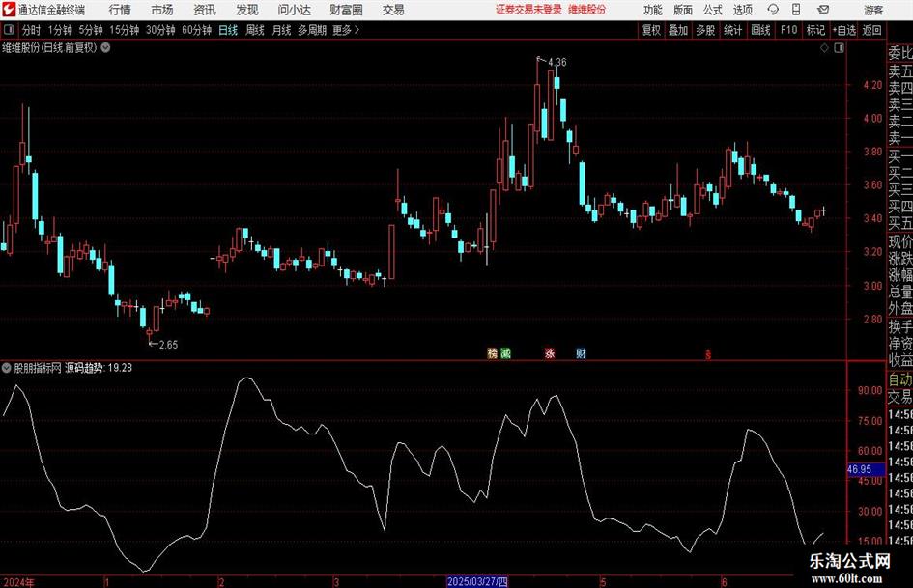Click the 通达信 app logo icon
This screenshot has width=913, height=588.
(8, 10)
